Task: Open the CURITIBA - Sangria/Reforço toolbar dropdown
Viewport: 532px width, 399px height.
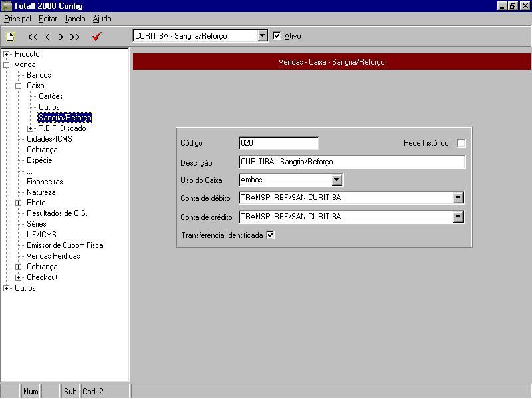Action: [x=262, y=35]
